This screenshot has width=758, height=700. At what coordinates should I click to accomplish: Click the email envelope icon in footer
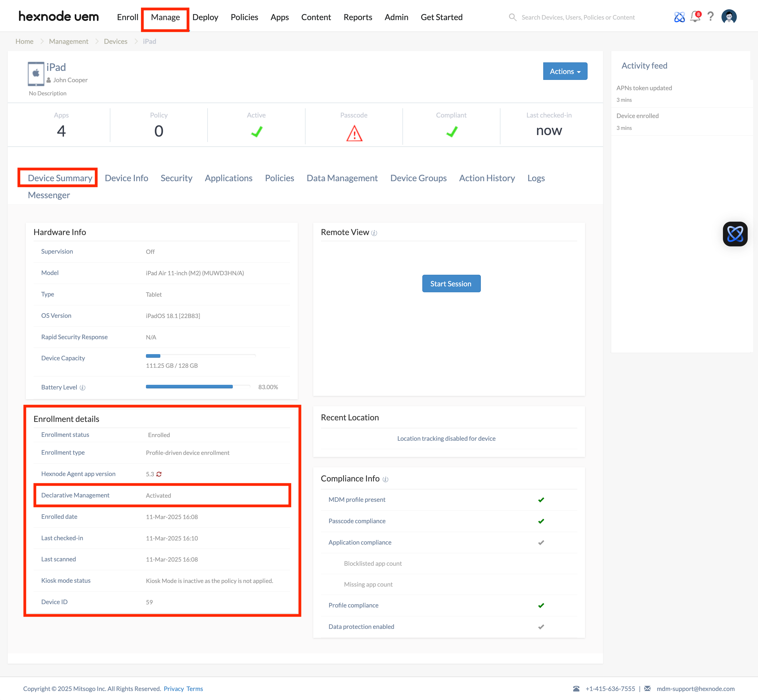[x=647, y=689]
